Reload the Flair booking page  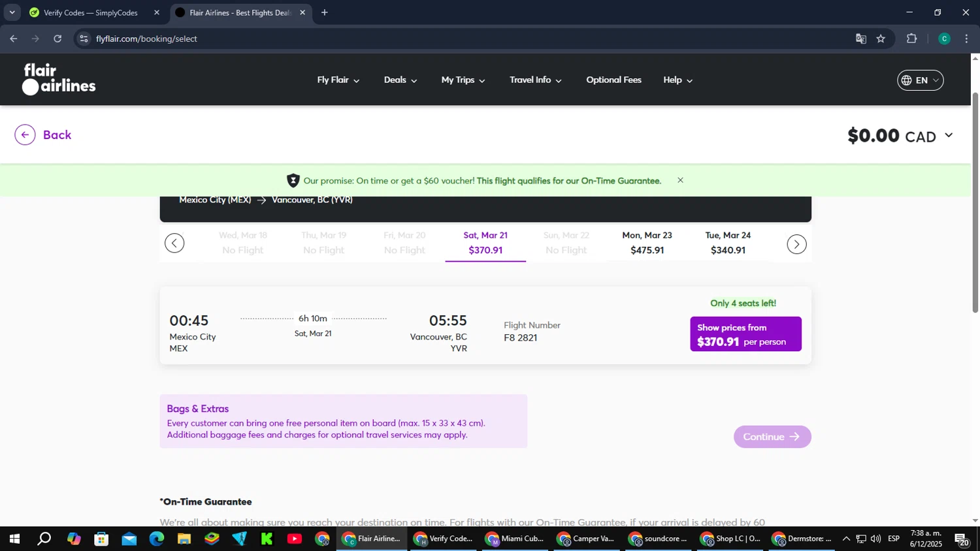pyautogui.click(x=57, y=39)
